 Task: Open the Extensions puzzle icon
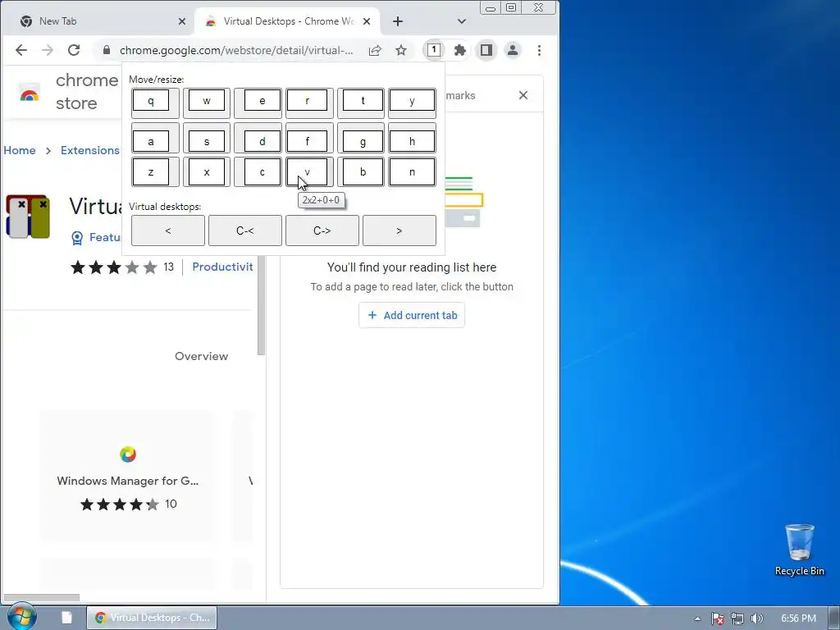point(459,50)
